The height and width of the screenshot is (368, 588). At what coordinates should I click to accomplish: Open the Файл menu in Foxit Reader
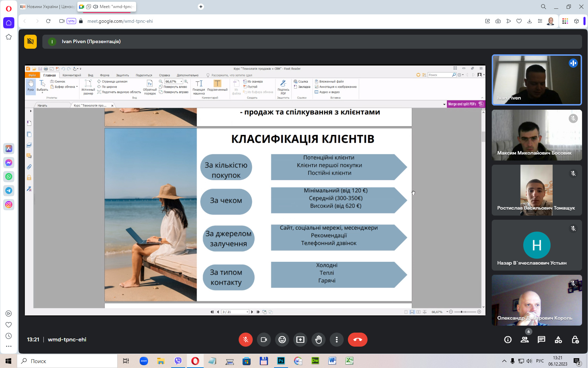pos(32,75)
